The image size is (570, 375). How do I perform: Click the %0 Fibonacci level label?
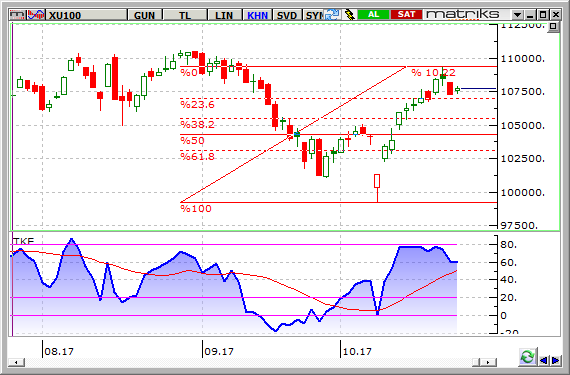coord(189,72)
